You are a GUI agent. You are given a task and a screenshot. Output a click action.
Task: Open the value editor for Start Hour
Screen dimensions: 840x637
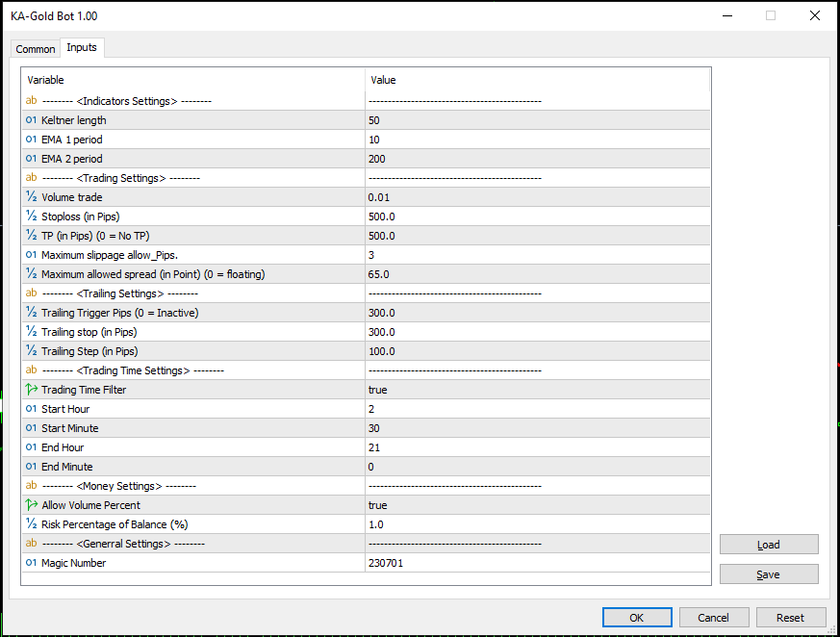pos(481,408)
